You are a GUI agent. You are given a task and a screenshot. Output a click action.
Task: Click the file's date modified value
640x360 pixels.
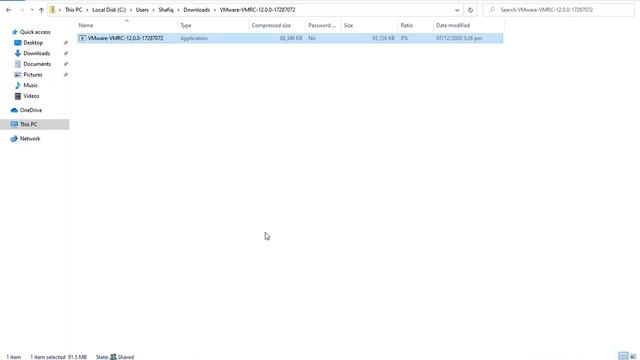point(459,38)
